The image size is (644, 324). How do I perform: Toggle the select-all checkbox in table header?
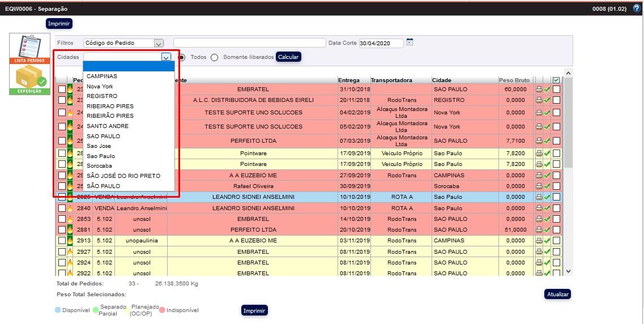tap(556, 80)
